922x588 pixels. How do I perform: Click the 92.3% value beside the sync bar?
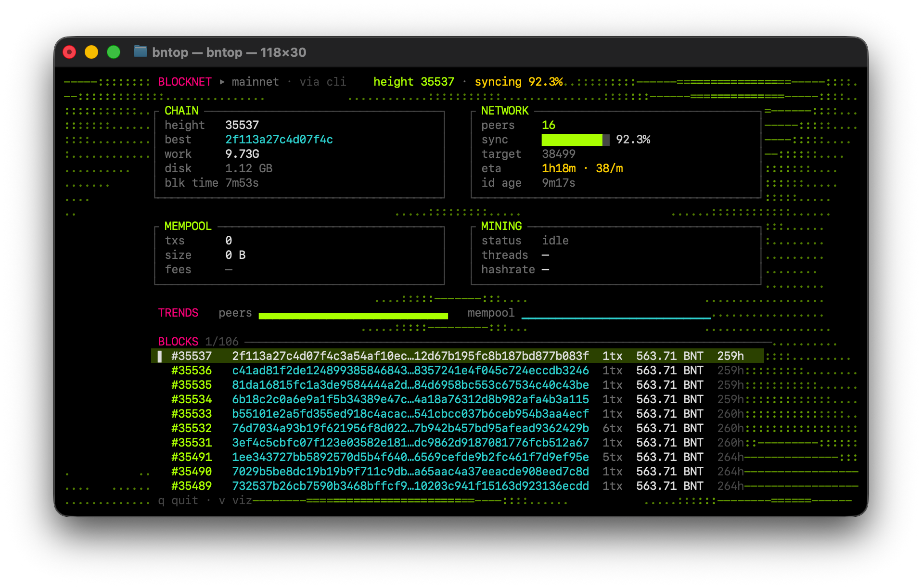[x=633, y=140]
